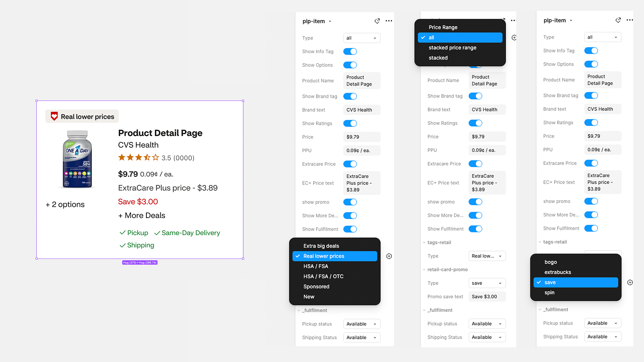Click '+ 2 options' link on product card
This screenshot has width=644, height=362.
(x=65, y=205)
